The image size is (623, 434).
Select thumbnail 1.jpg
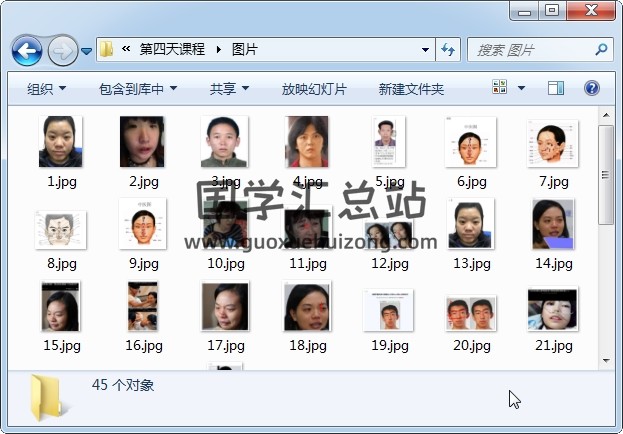tap(60, 141)
